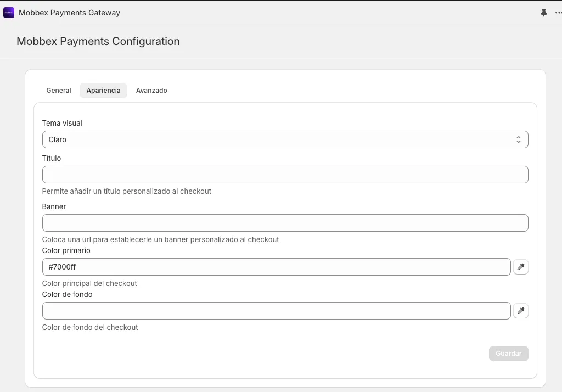Click the Mobbex Payments Gateway title text

point(69,13)
